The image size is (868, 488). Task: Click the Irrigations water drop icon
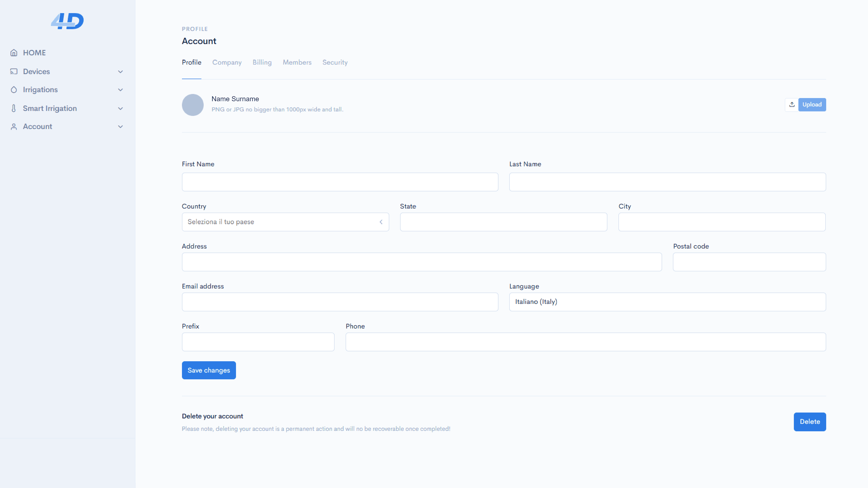tap(14, 90)
